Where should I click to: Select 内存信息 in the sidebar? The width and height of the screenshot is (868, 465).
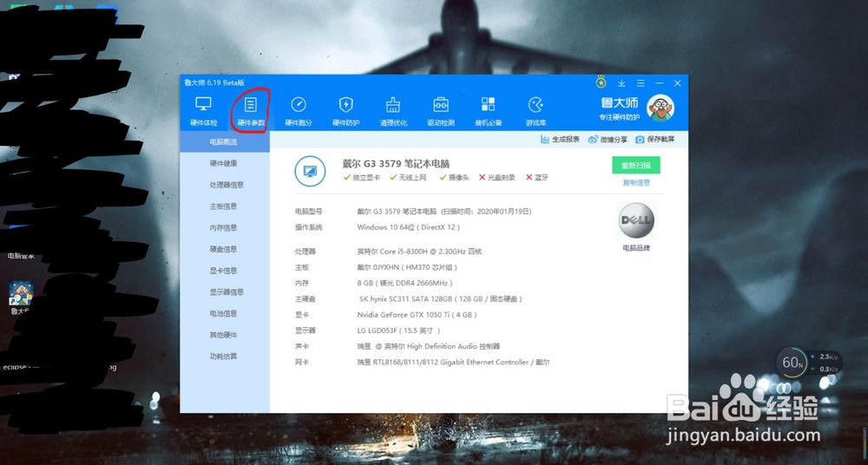[x=224, y=227]
